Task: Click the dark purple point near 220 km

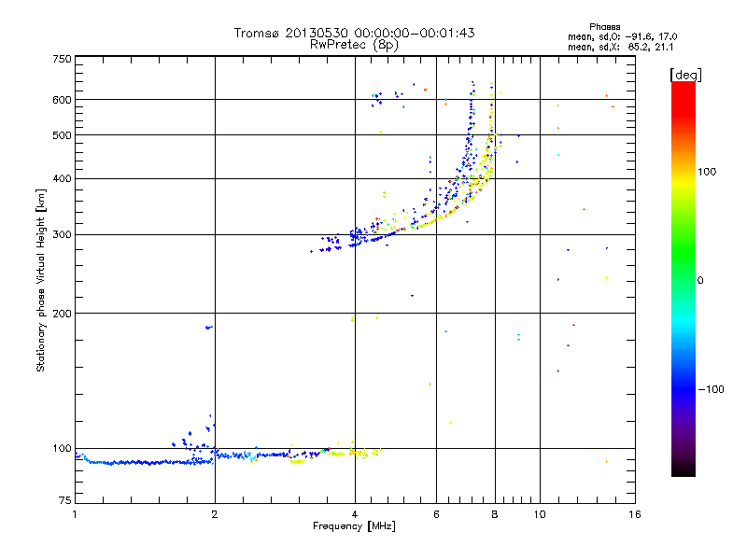Action: point(412,296)
